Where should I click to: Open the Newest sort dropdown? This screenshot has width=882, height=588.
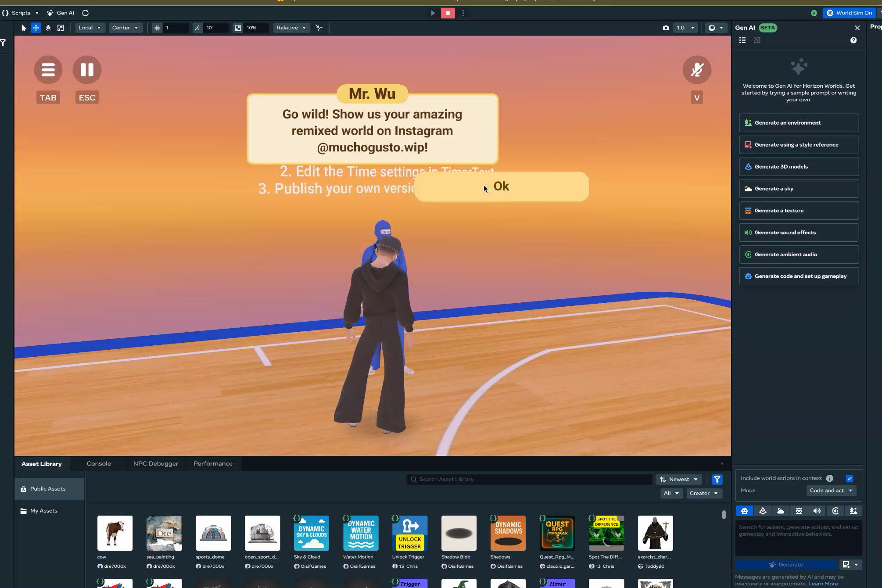(678, 480)
